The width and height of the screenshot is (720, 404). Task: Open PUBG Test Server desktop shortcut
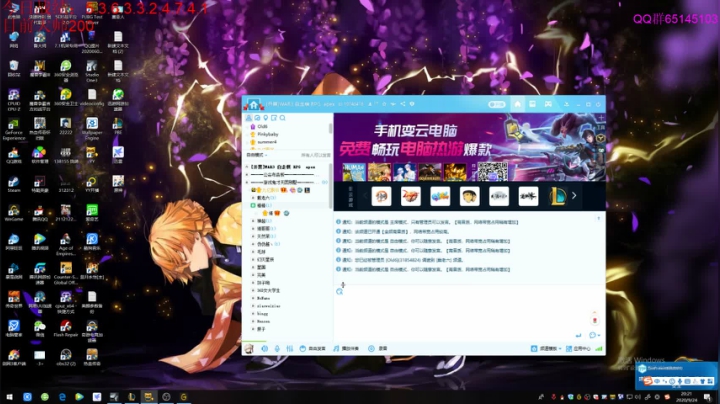tap(92, 12)
